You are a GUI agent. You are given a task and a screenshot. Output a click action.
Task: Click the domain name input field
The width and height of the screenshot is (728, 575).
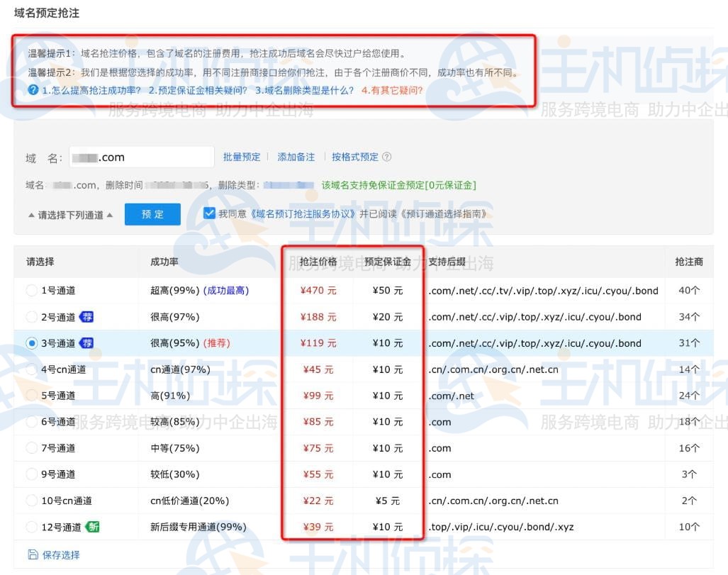point(142,157)
